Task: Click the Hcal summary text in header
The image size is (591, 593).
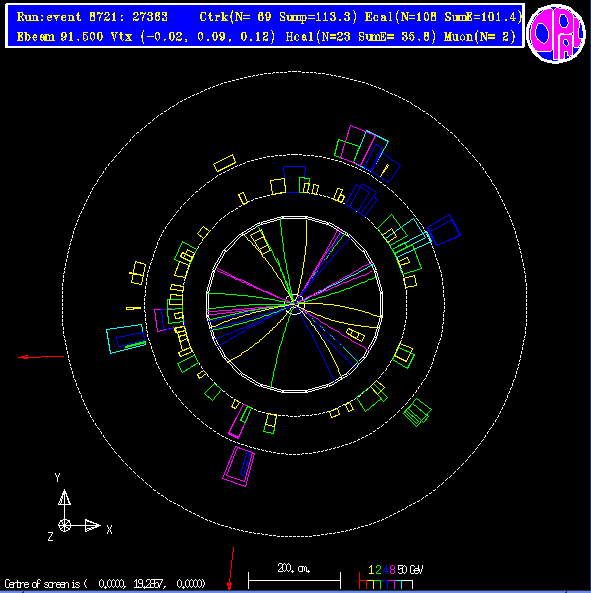Action: click(x=361, y=37)
